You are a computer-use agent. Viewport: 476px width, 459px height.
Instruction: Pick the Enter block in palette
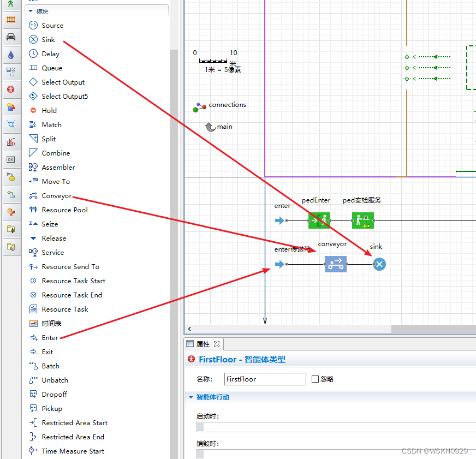point(44,338)
